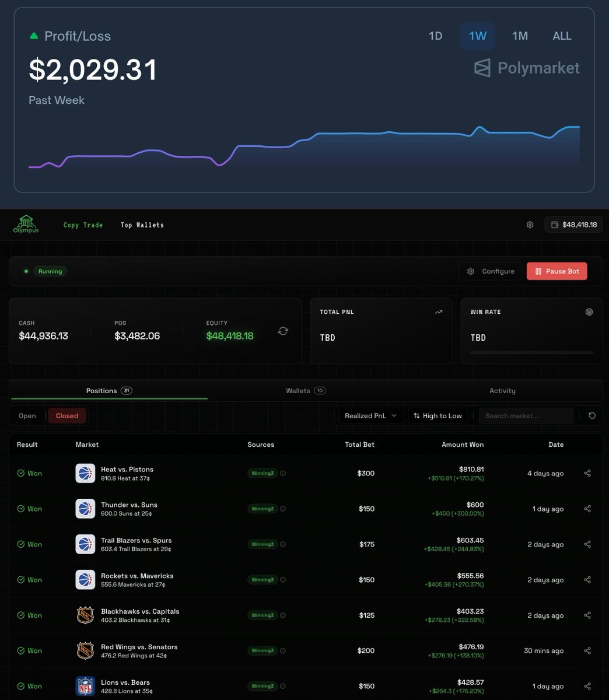This screenshot has height=700, width=609.
Task: Click the Win Rate target icon
Action: 589,312
